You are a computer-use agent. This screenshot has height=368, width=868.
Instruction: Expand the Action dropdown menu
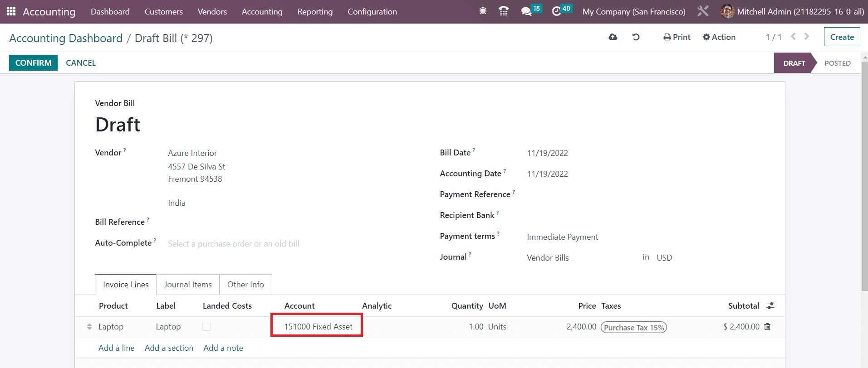click(719, 37)
